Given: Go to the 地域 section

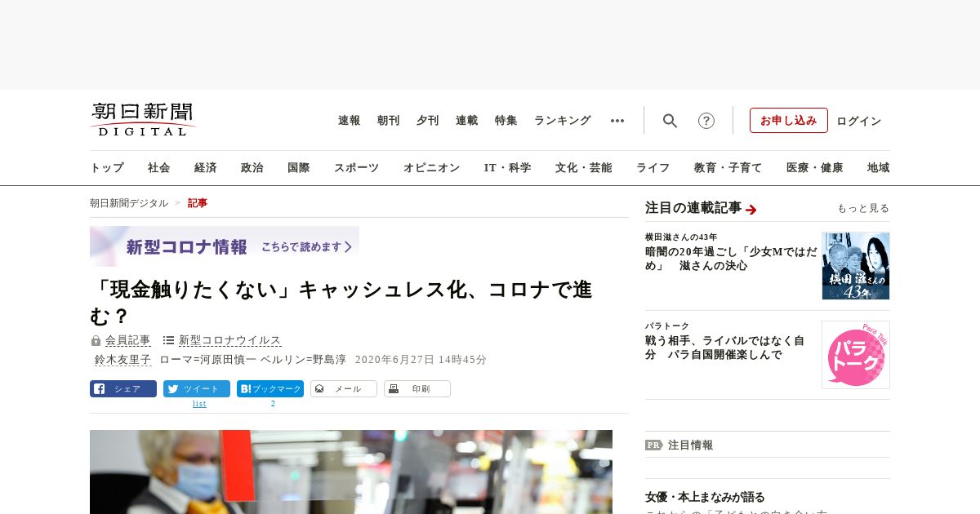Looking at the screenshot, I should 879,168.
